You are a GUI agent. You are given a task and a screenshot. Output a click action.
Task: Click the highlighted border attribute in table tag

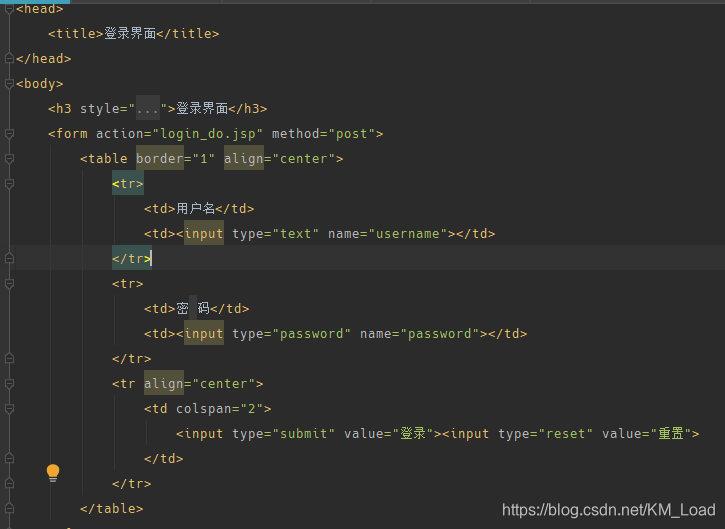[x=160, y=158]
